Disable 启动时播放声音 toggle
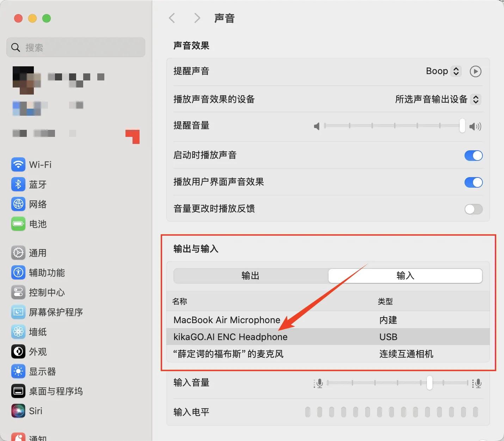The height and width of the screenshot is (441, 504). 473,156
